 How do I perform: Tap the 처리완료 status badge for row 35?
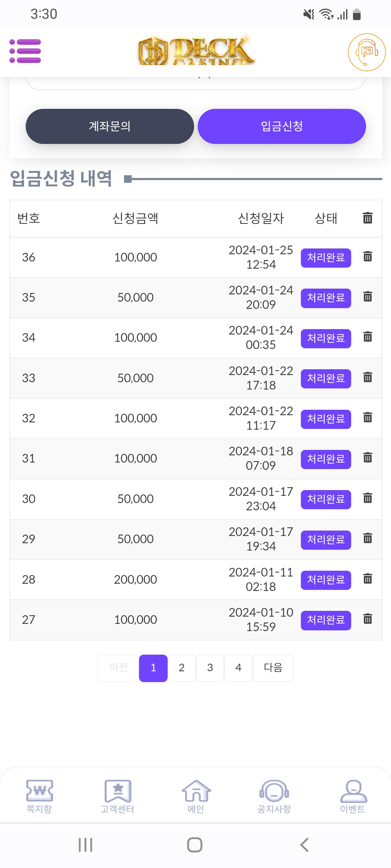(326, 298)
